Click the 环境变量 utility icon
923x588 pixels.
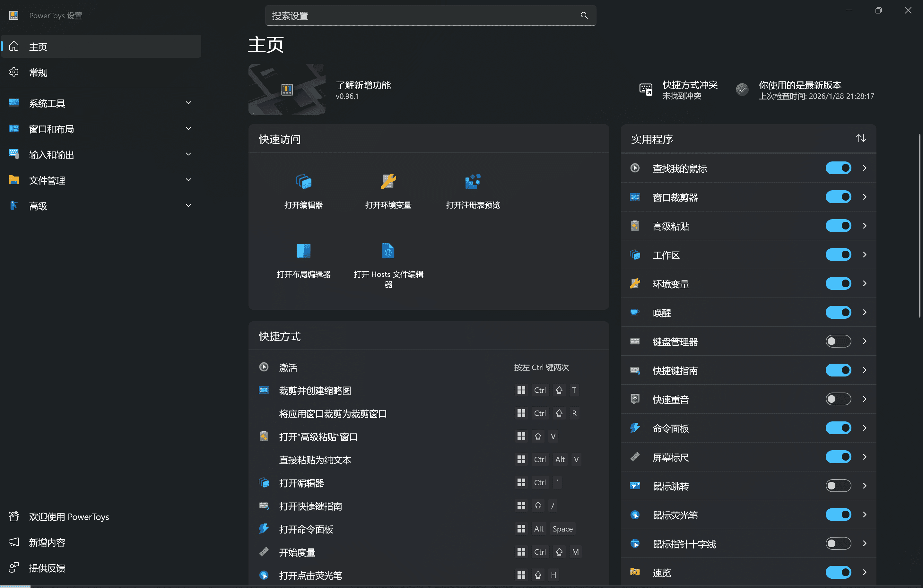(635, 284)
